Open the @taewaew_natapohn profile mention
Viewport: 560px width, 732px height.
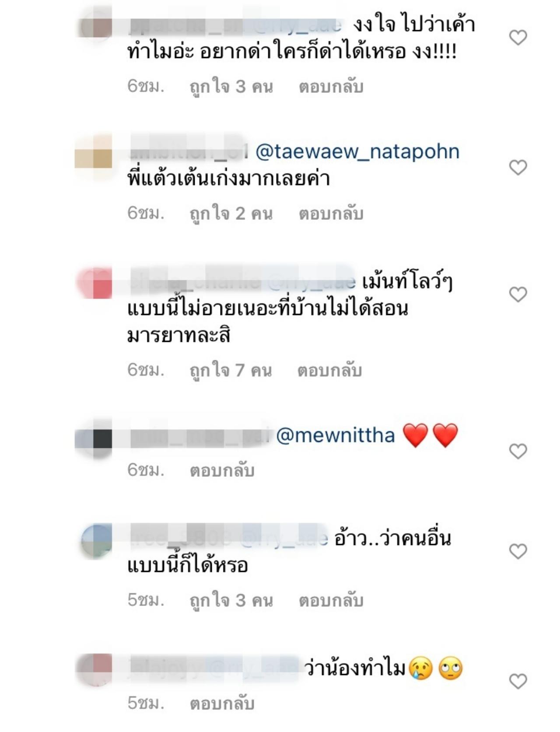[357, 152]
